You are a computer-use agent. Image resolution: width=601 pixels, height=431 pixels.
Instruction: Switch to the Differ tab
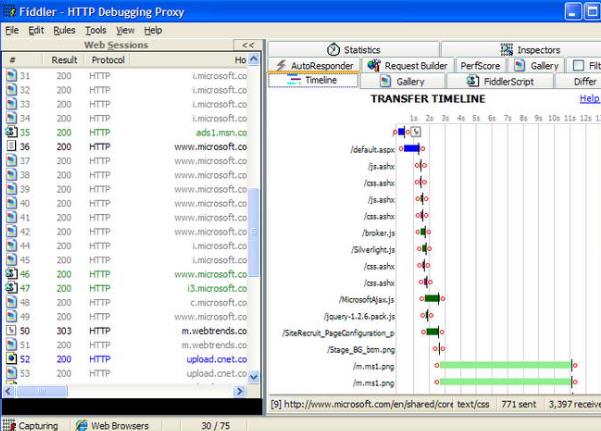(579, 81)
